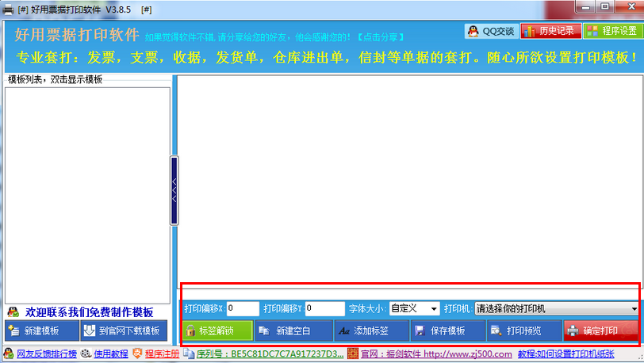Open the QQ交谈 chat button
The image size is (644, 363).
[492, 31]
